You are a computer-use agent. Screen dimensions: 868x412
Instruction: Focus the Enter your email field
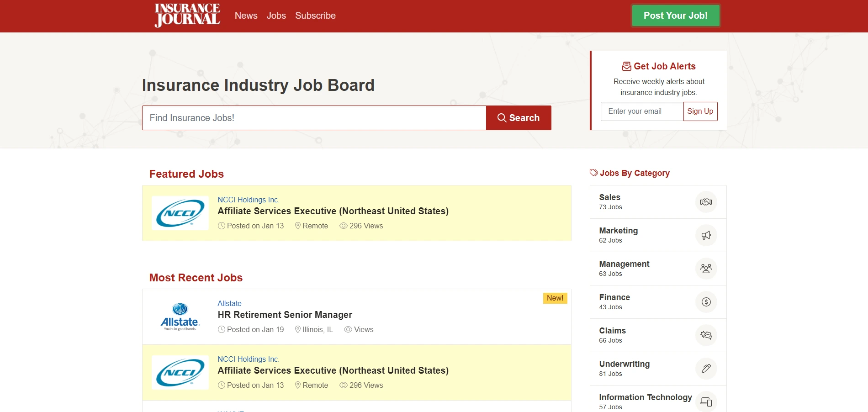(642, 111)
